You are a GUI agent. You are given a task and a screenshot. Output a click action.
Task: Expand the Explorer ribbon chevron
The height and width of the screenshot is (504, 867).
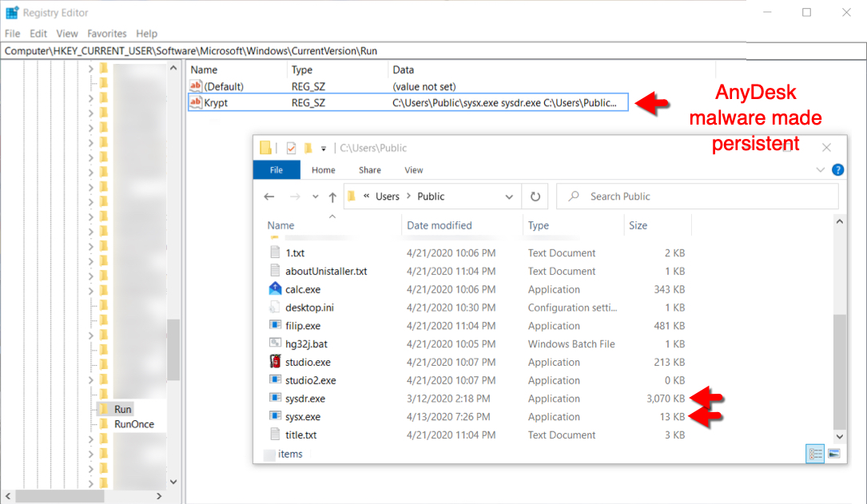(820, 170)
